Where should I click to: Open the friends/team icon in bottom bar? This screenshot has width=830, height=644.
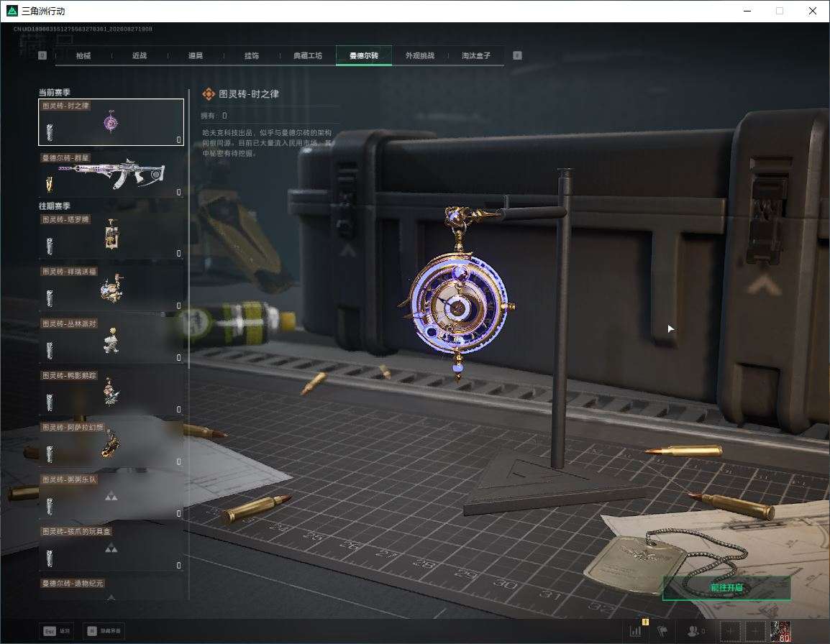695,631
